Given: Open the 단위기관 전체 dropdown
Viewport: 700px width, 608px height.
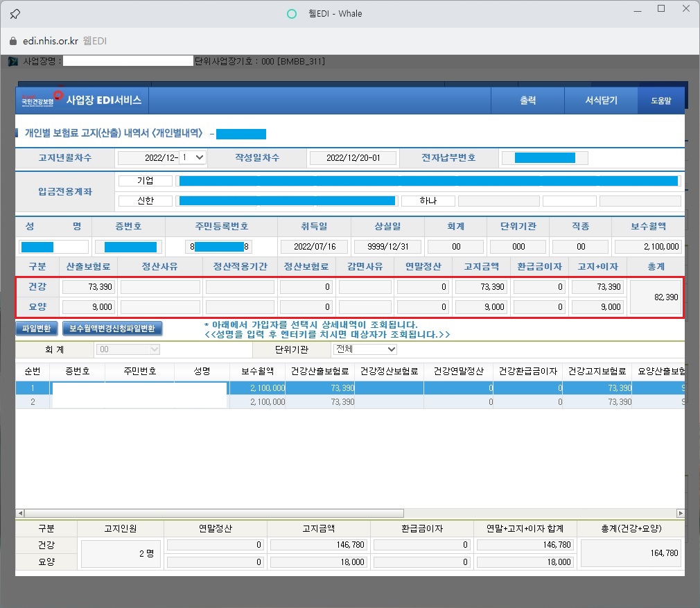Looking at the screenshot, I should [365, 349].
